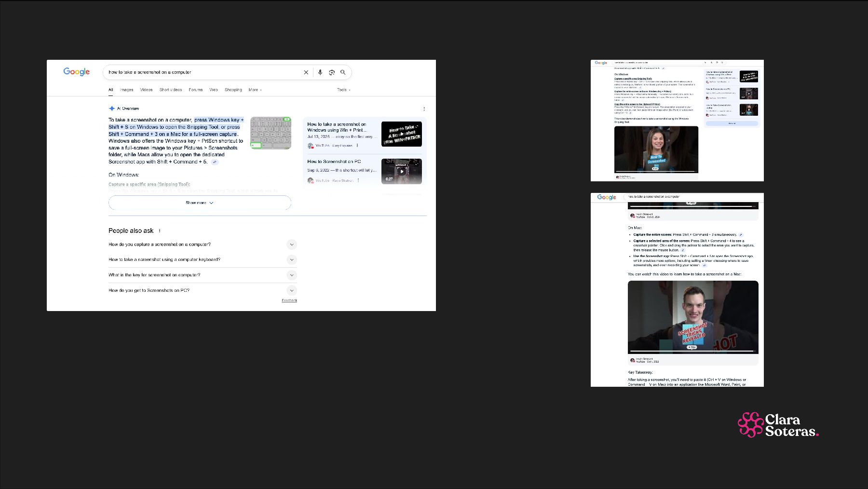Click 'On Mac:' text in bottom-right screenshot
868x489 pixels.
coord(635,228)
